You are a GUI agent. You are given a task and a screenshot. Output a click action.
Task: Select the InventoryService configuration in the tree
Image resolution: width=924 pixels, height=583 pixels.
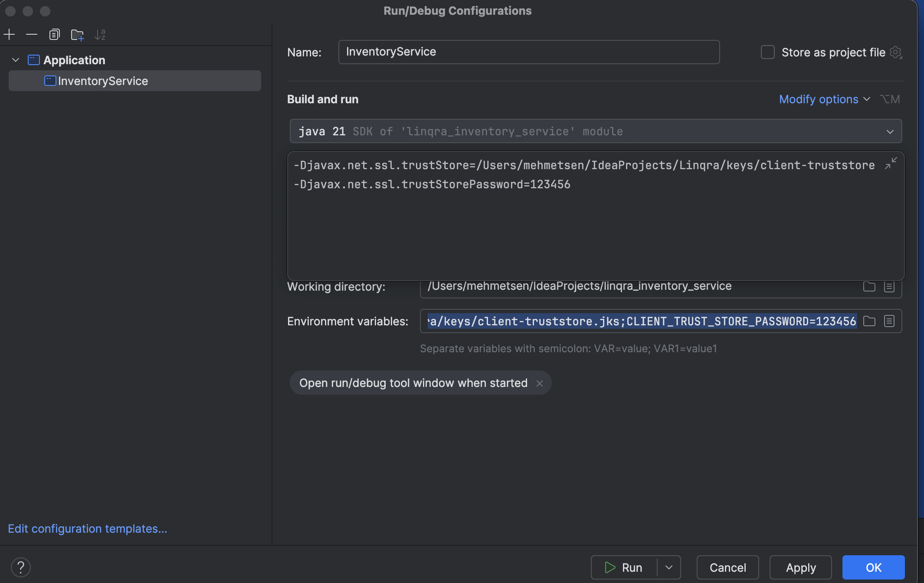pyautogui.click(x=134, y=81)
